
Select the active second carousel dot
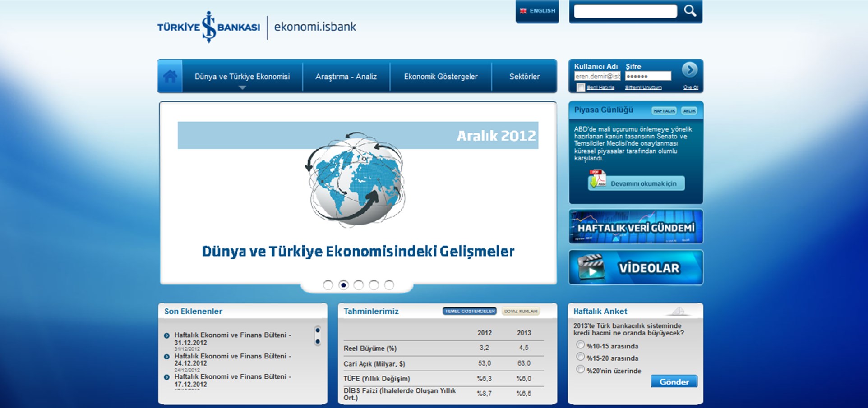[343, 285]
